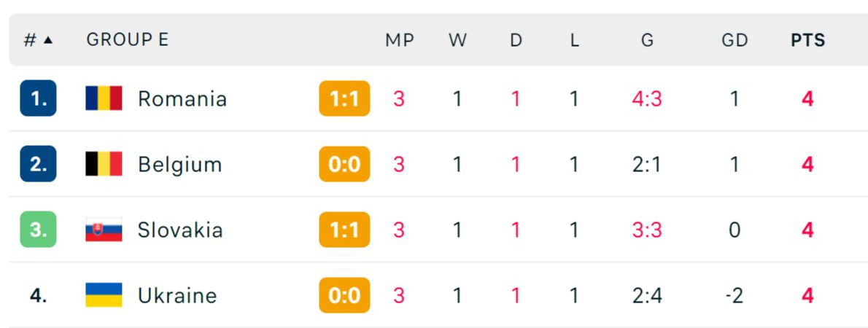Click Ukraine's 0:0 live score badge

coord(344,295)
